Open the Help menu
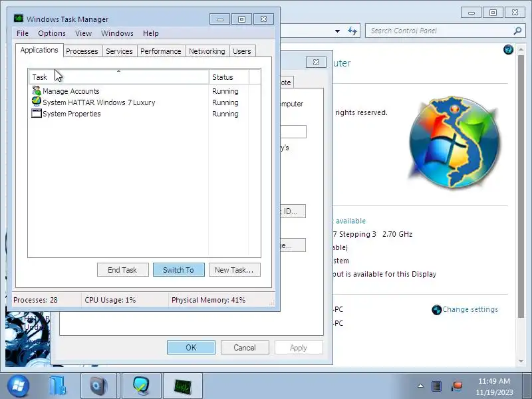532x399 pixels. [151, 33]
